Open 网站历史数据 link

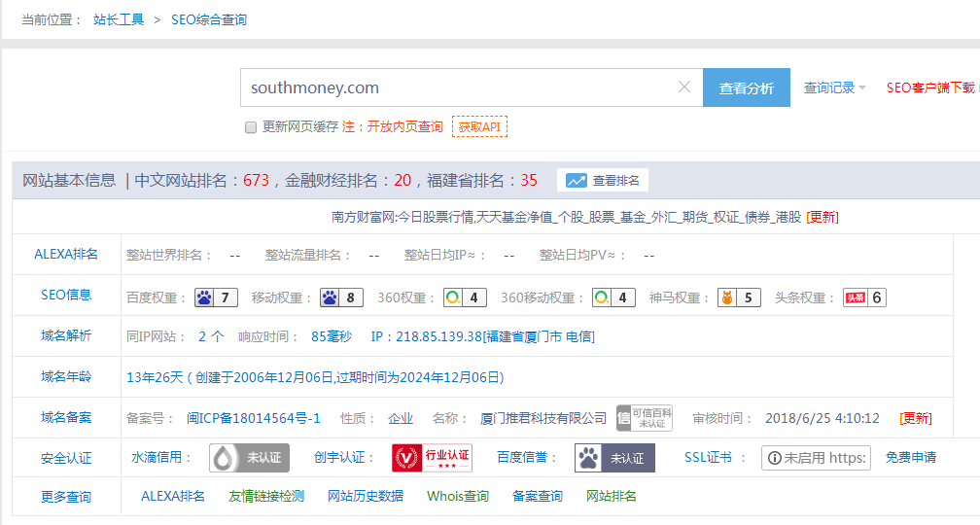[x=366, y=496]
